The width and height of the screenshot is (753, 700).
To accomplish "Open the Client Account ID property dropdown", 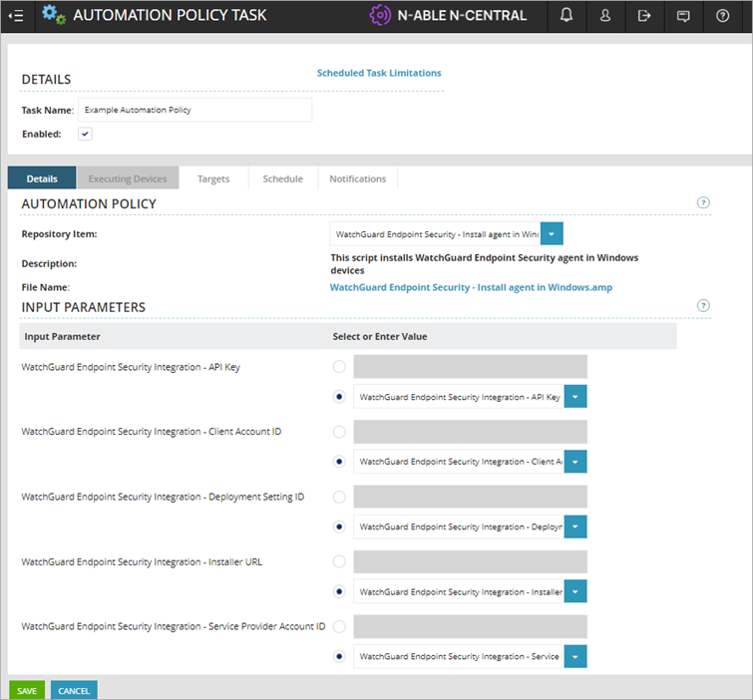I will point(575,462).
